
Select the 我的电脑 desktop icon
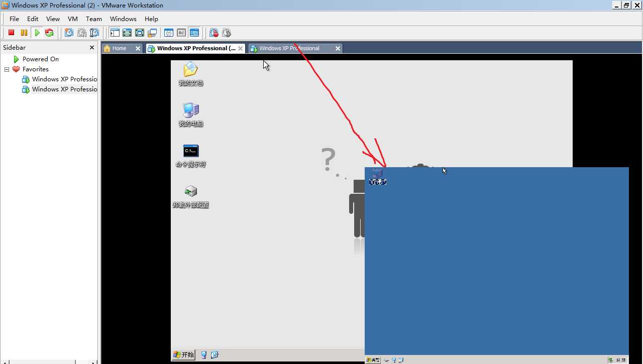191,115
